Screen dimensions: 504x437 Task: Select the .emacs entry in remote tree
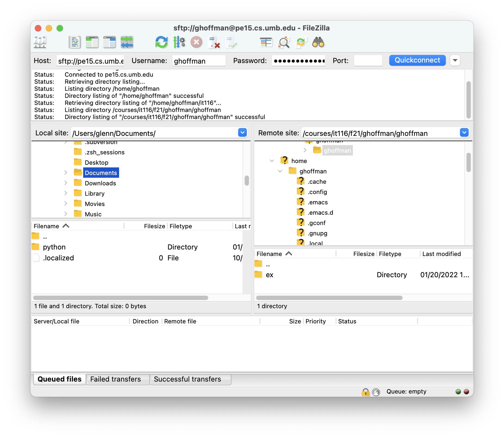[318, 202]
